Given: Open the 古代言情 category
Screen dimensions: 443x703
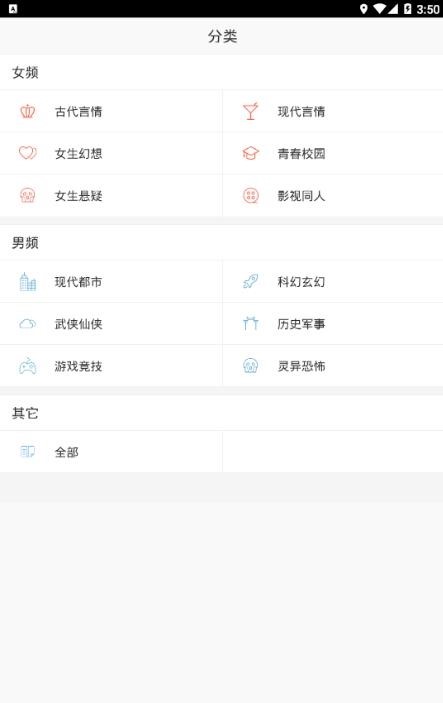Looking at the screenshot, I should pyautogui.click(x=78, y=112).
